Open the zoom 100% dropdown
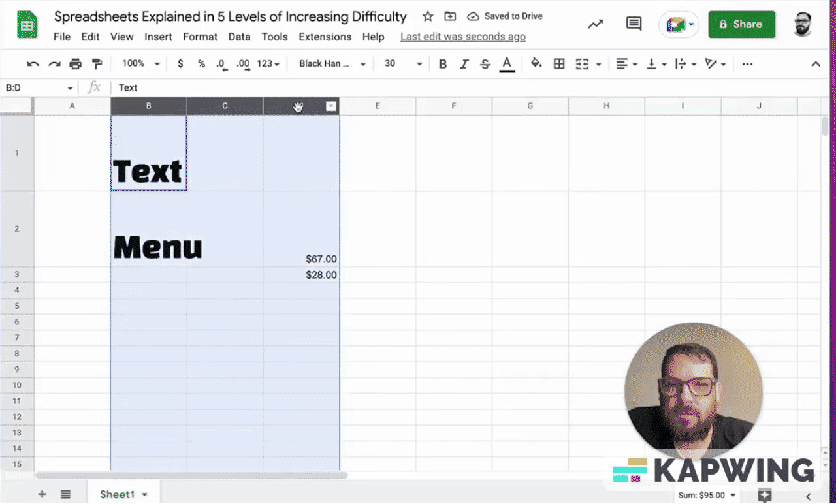Viewport: 836px width, 504px height. click(x=141, y=64)
